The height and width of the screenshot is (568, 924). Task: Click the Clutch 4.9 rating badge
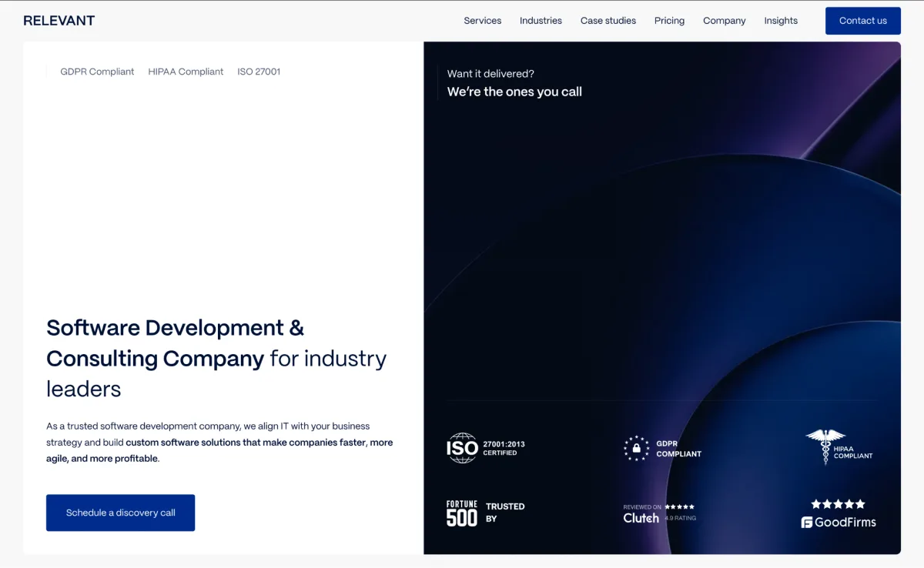(x=660, y=513)
